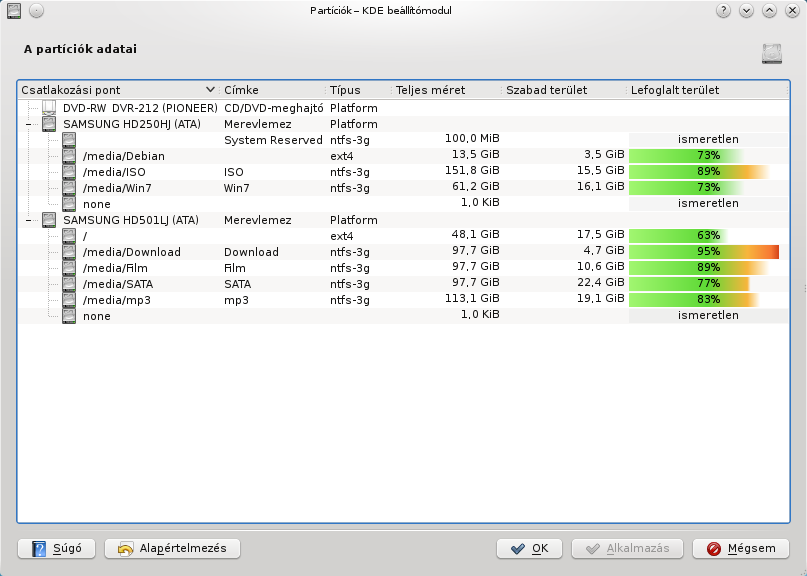Click the 95% usage bar of /media/Download

pos(708,252)
